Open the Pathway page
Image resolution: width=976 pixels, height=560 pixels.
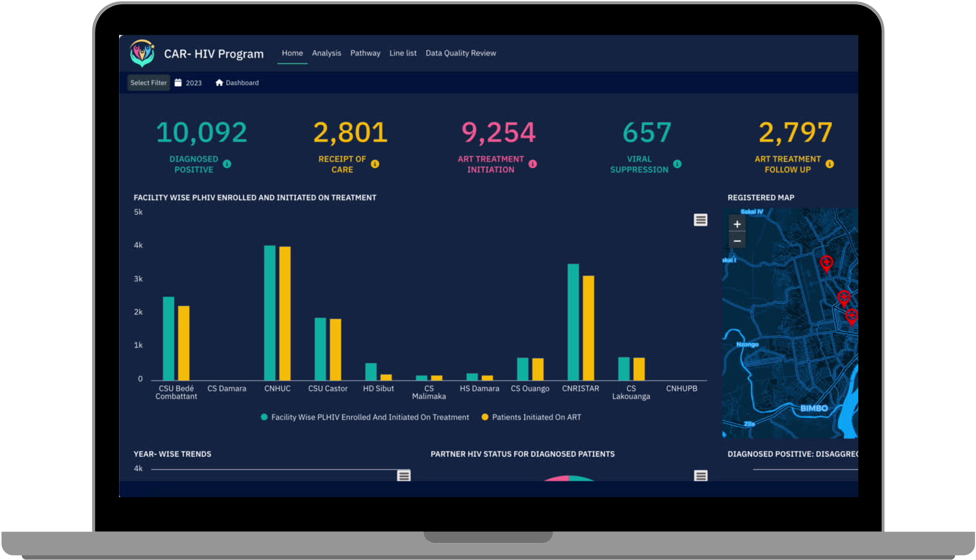click(365, 53)
